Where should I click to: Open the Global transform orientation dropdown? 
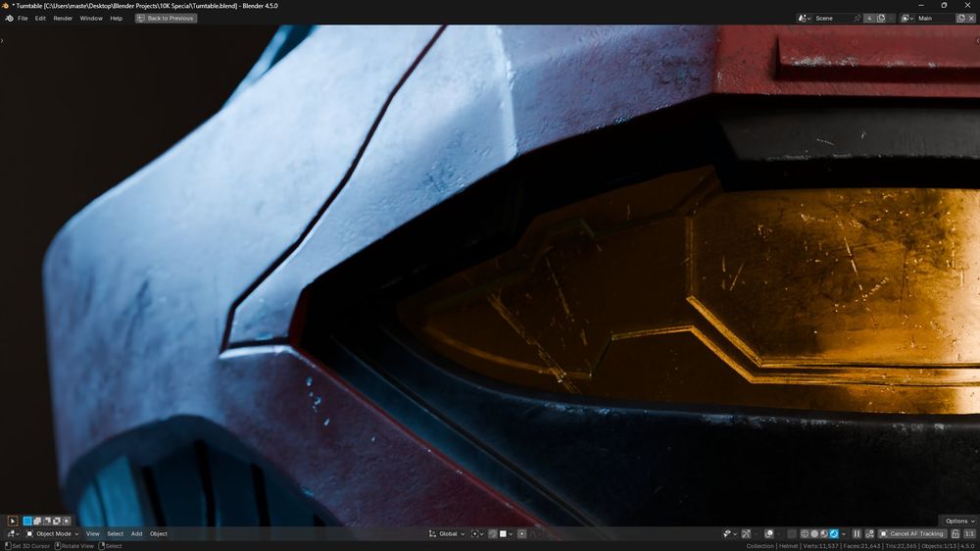447,534
